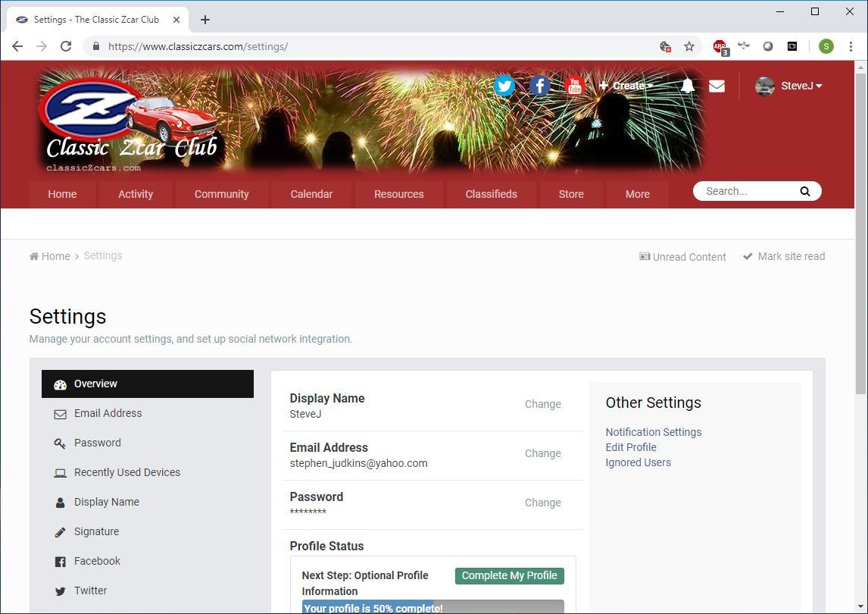Click the cookie blocked icon in address bar
This screenshot has width=868, height=614.
666,46
